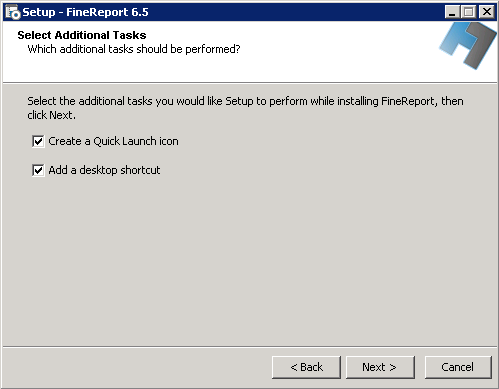Screen dimensions: 499x389
Task: Click the 'click Next.' line of the instructions
Action: pyautogui.click(x=52, y=115)
